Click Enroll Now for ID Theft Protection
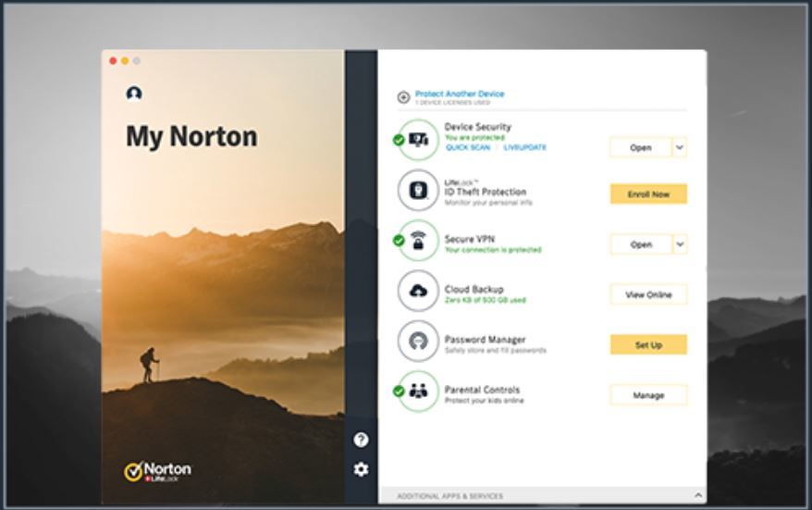 tap(649, 194)
